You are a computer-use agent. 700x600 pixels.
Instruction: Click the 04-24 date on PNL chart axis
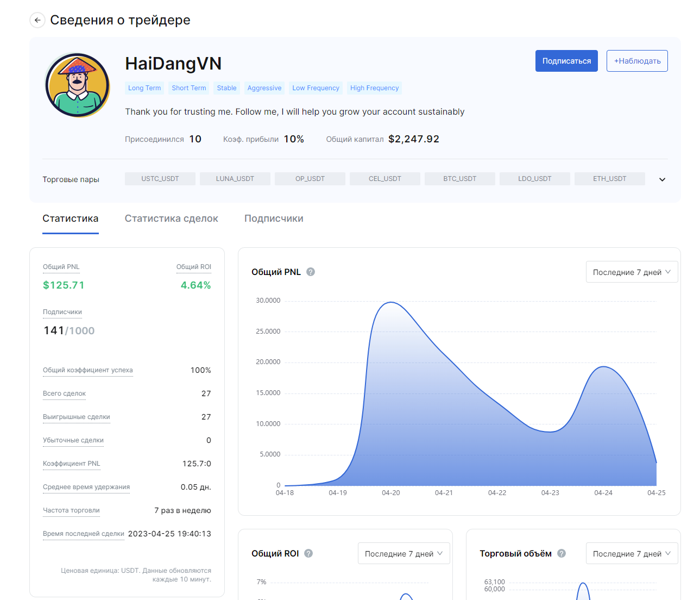tap(603, 493)
